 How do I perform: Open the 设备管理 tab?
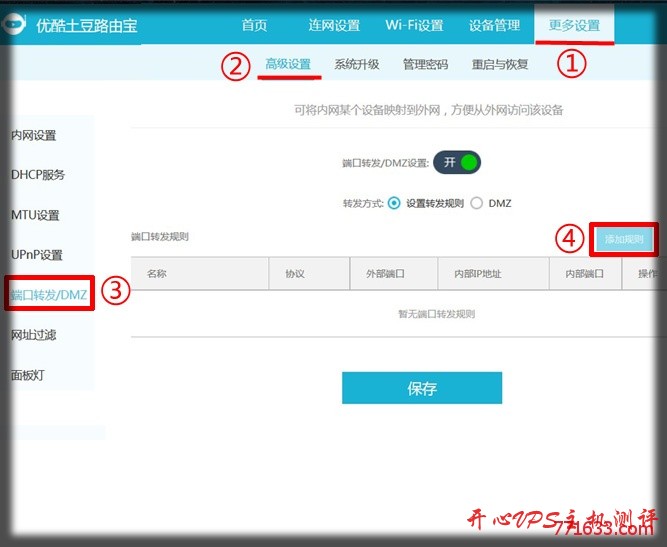click(x=494, y=25)
